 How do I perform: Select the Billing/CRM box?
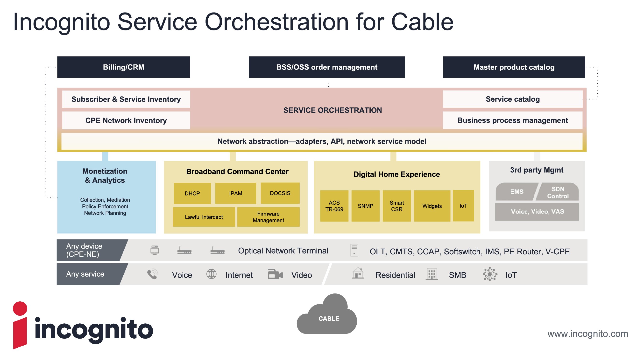pyautogui.click(x=123, y=67)
